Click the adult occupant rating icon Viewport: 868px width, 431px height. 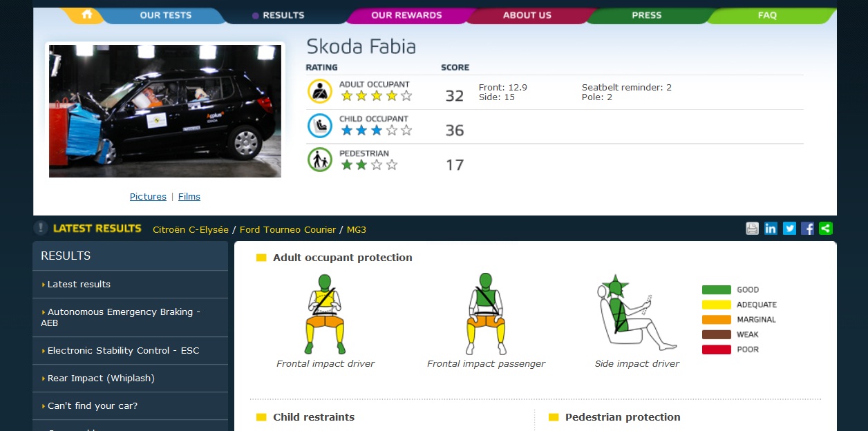[x=320, y=91]
